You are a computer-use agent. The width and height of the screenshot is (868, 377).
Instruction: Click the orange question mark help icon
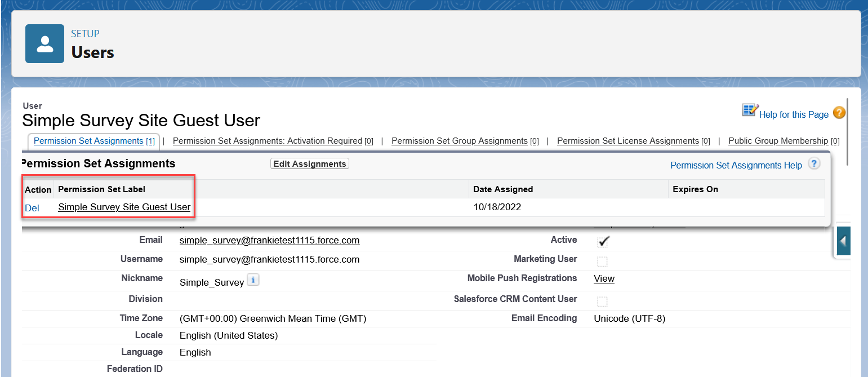click(x=839, y=113)
